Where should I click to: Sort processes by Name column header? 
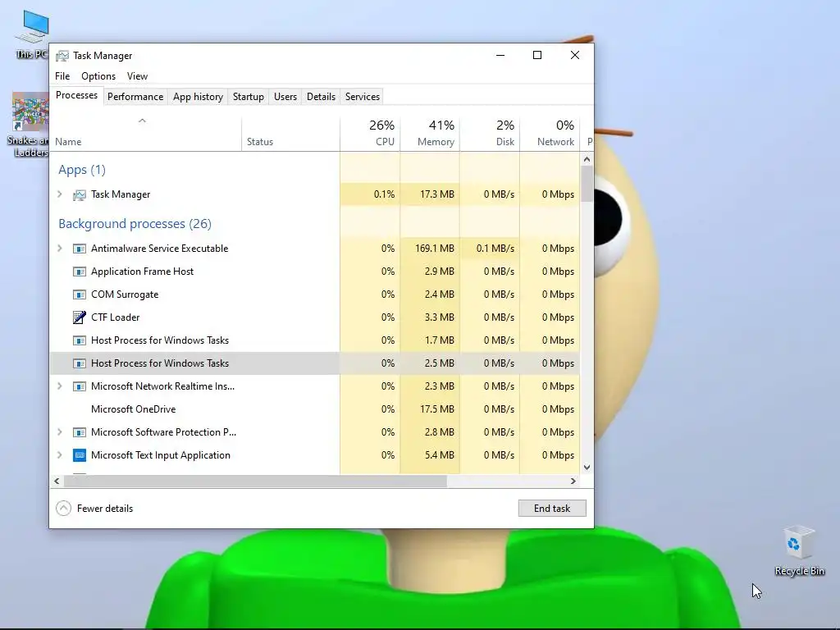[145, 134]
